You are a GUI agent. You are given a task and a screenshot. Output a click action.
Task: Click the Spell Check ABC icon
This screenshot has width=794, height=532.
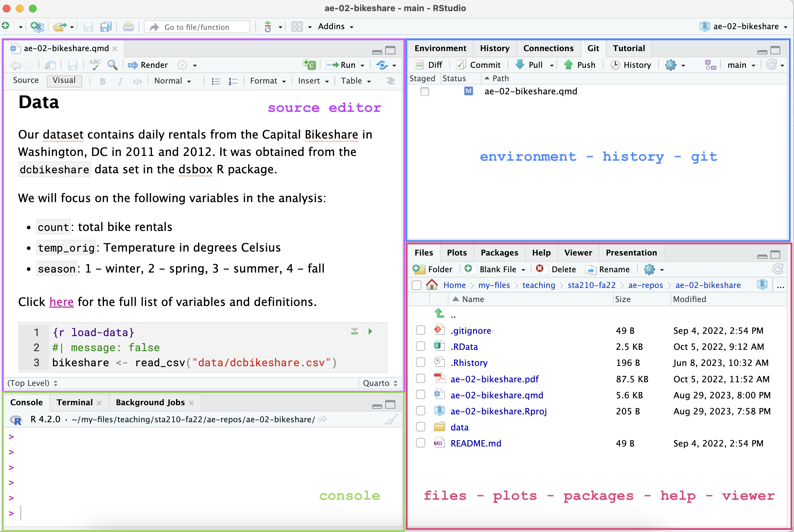93,64
